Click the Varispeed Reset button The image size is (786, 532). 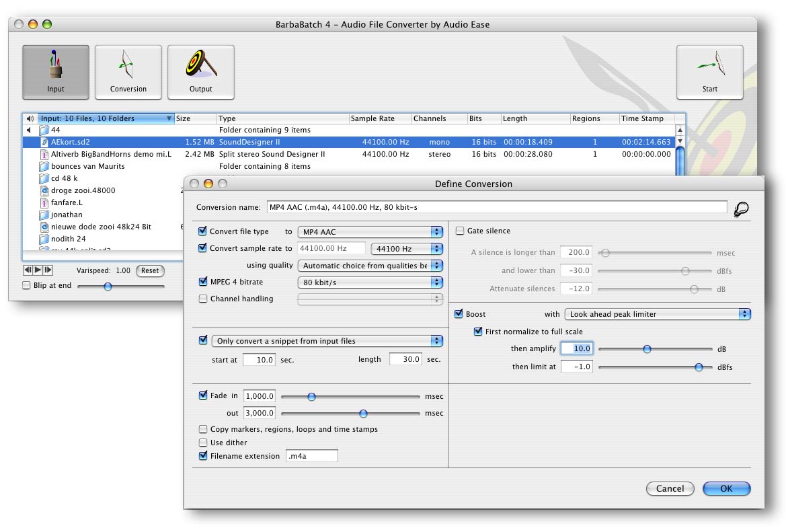click(x=150, y=271)
